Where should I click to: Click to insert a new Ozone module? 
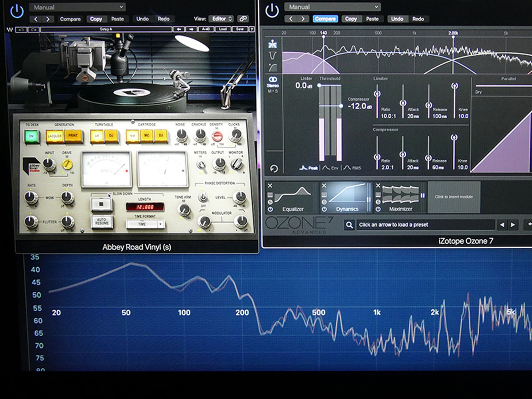[x=454, y=197]
